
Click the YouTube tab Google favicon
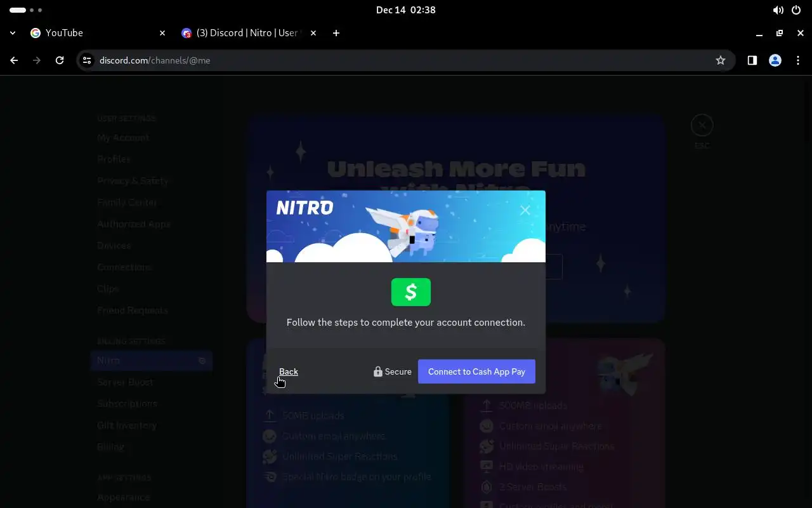[36, 33]
